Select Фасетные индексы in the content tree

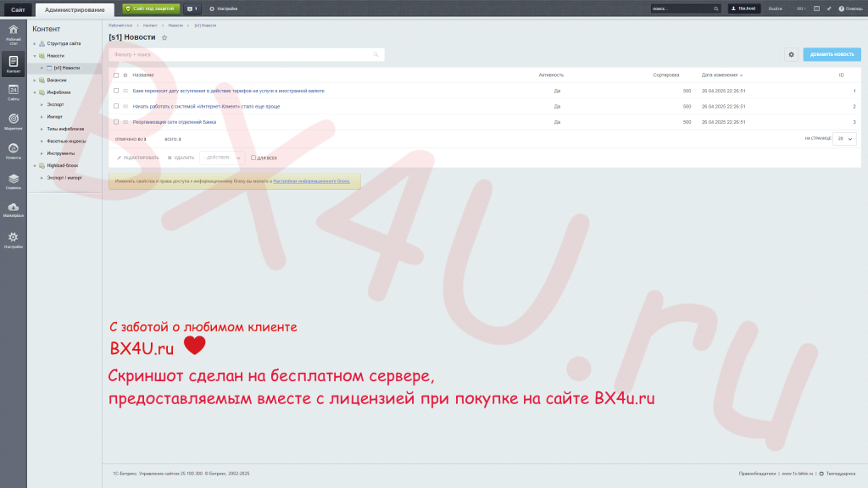tap(66, 141)
